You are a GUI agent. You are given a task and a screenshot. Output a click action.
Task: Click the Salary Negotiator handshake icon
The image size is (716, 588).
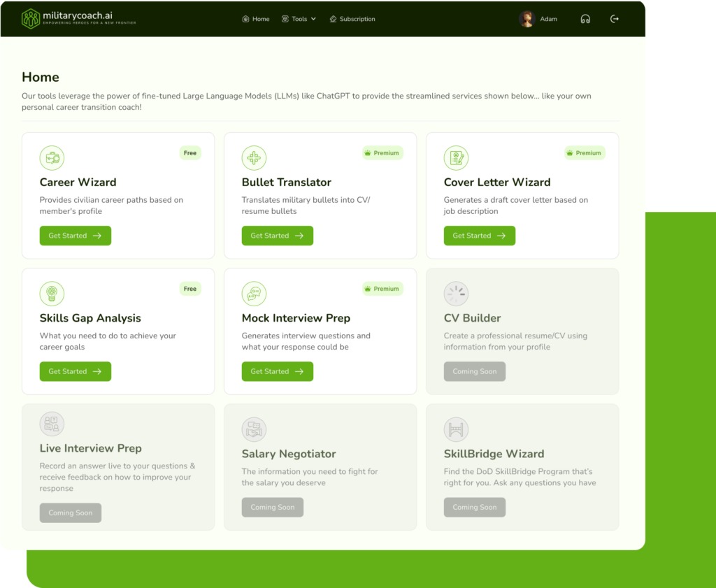pos(254,429)
